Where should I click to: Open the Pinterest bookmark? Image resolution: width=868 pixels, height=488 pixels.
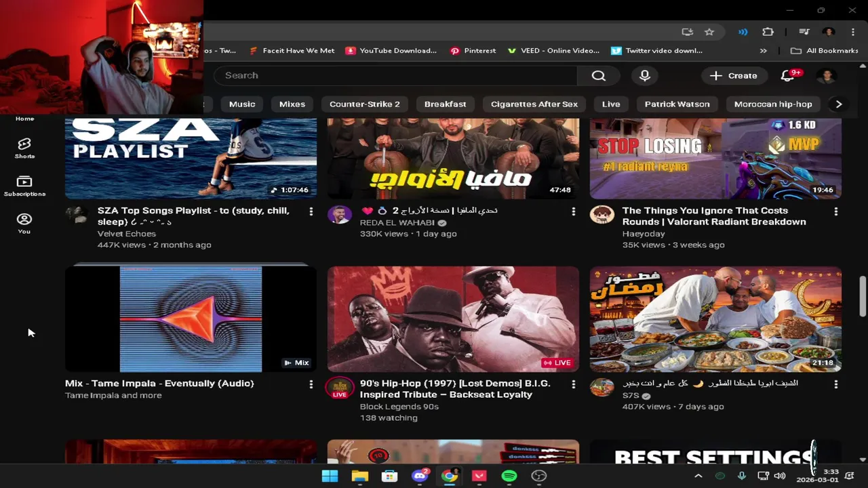click(473, 51)
